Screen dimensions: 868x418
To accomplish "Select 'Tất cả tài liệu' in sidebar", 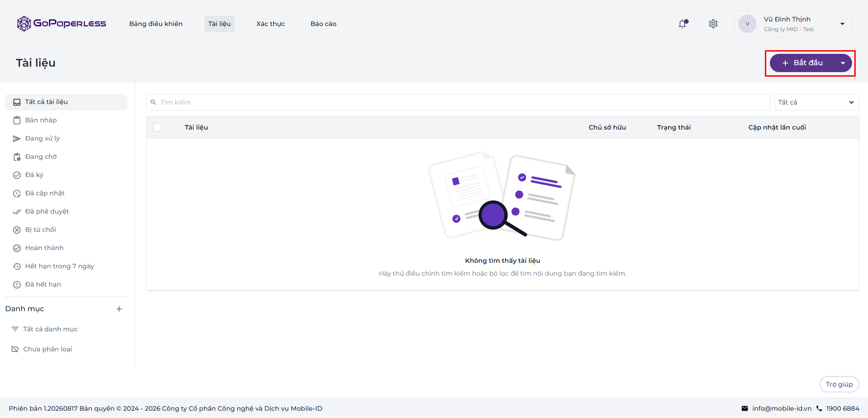I will click(x=66, y=102).
